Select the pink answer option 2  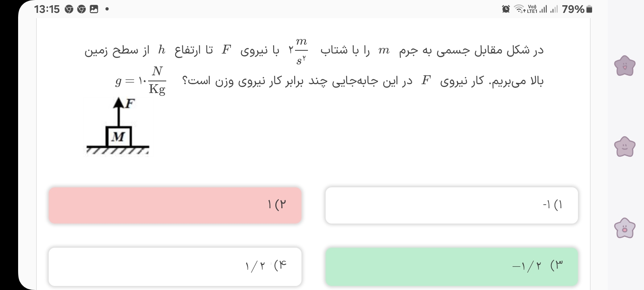point(175,205)
